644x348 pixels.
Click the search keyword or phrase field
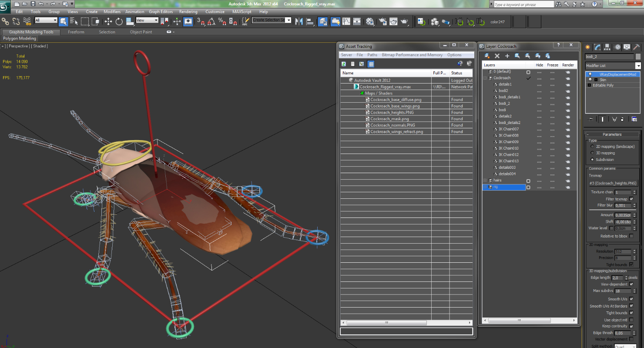coord(524,4)
